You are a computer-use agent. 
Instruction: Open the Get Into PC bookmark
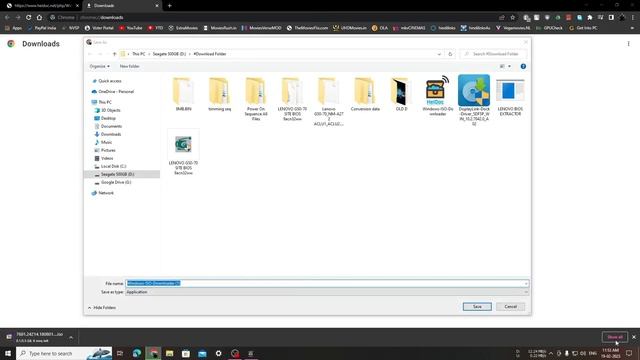[583, 28]
